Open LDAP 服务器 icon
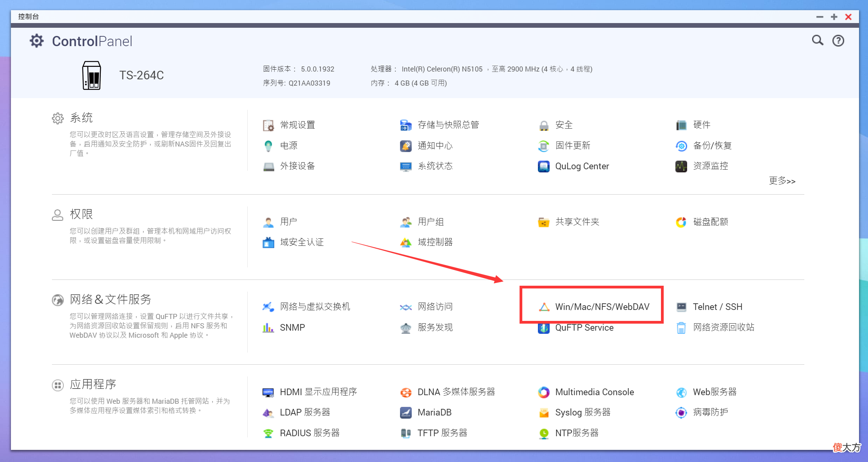The image size is (868, 462). 268,413
